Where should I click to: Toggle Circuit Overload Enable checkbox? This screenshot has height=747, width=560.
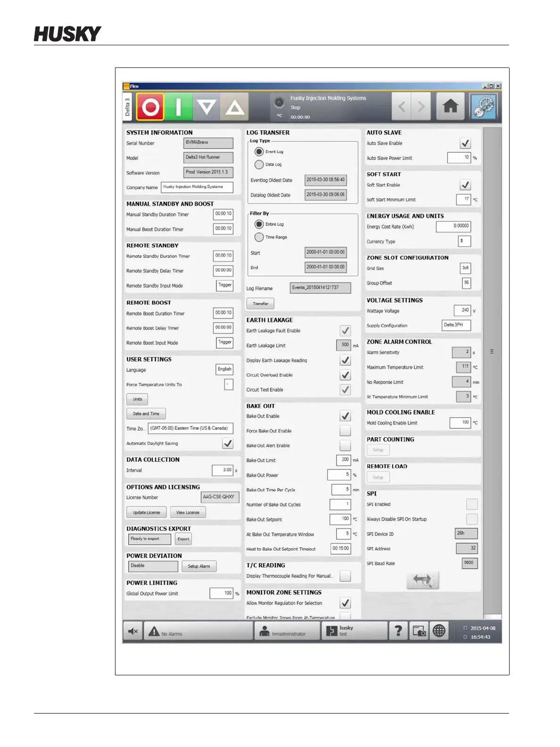(346, 375)
